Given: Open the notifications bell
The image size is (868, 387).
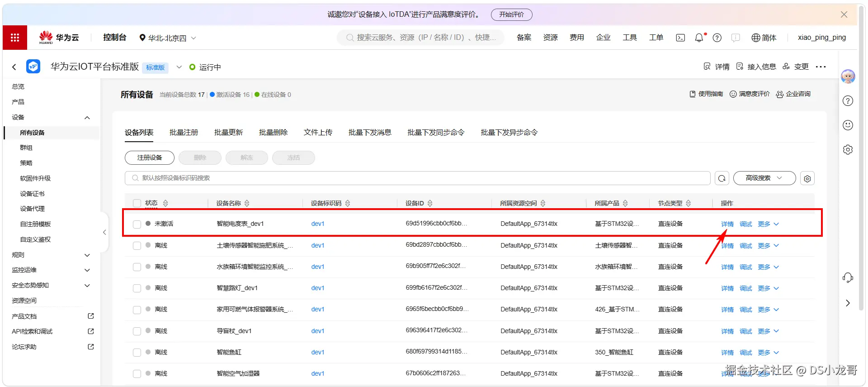Looking at the screenshot, I should (699, 38).
